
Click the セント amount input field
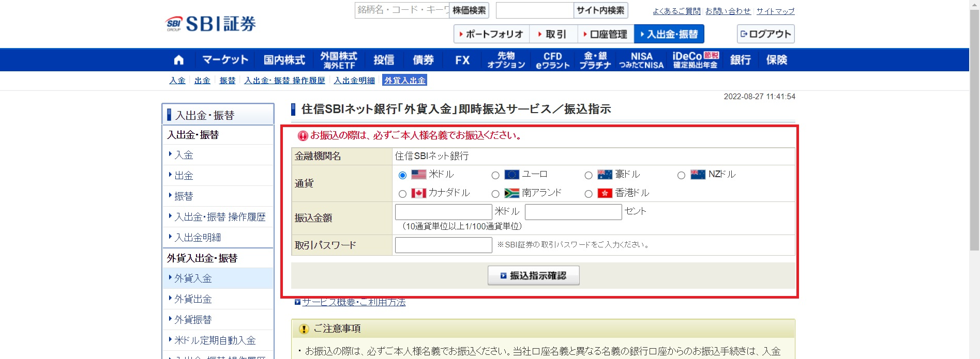click(573, 212)
